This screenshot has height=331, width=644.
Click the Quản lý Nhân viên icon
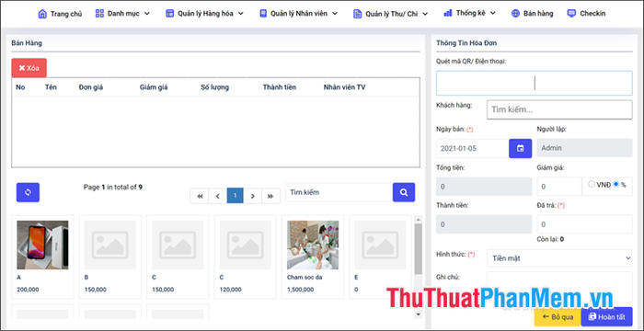pyautogui.click(x=263, y=14)
